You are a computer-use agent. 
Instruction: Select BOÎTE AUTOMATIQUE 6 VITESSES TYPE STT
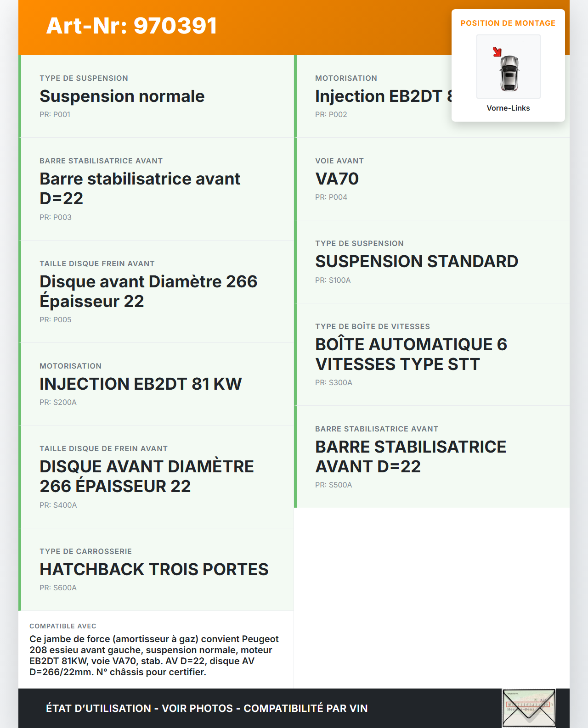(x=411, y=354)
